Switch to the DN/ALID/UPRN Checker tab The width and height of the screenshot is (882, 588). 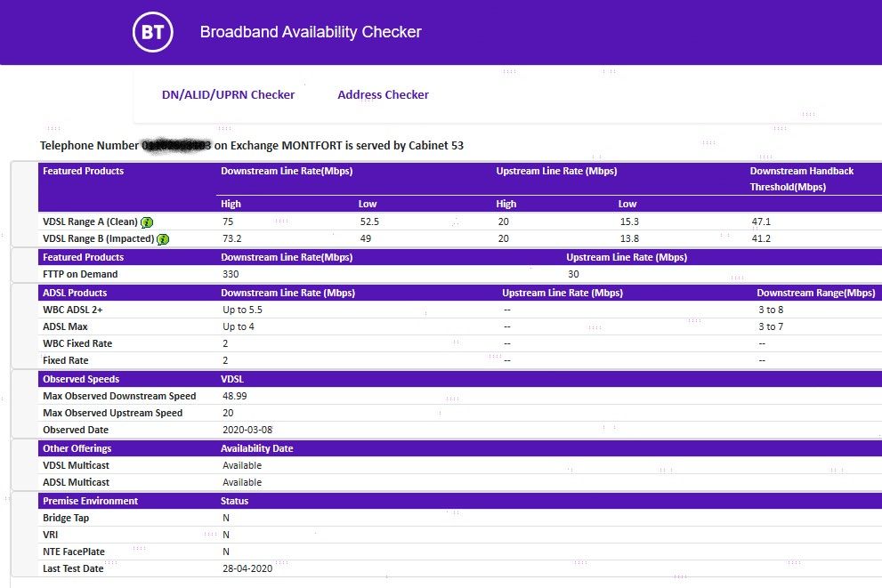coord(228,94)
